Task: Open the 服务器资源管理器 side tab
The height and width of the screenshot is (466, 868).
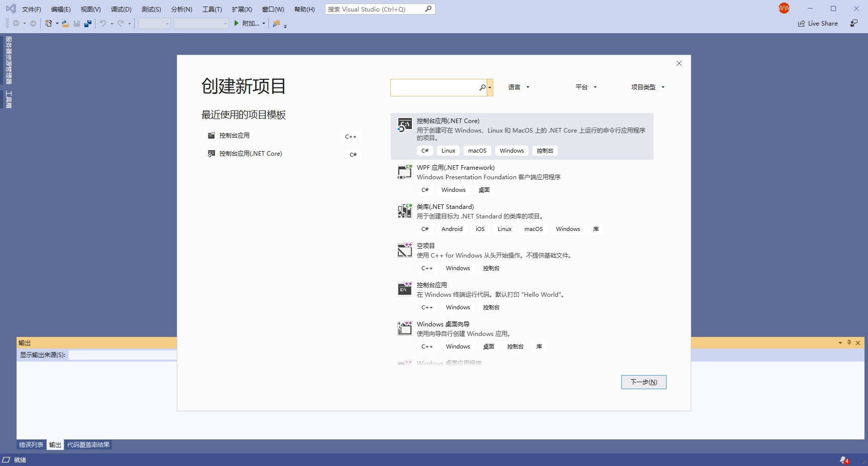Action: 9,60
